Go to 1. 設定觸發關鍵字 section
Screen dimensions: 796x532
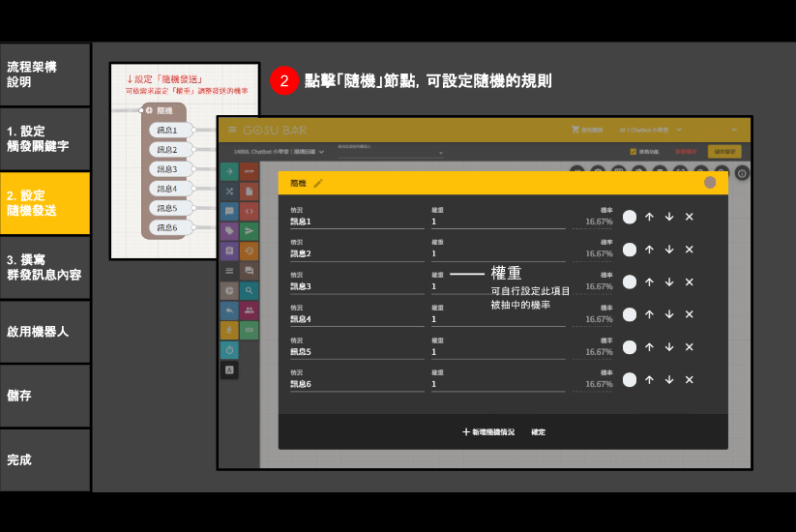click(45, 138)
